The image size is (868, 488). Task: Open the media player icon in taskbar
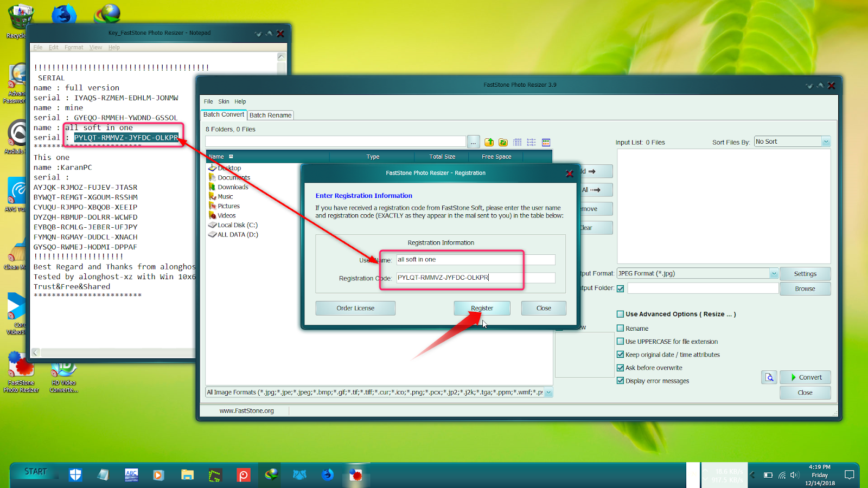coord(158,475)
